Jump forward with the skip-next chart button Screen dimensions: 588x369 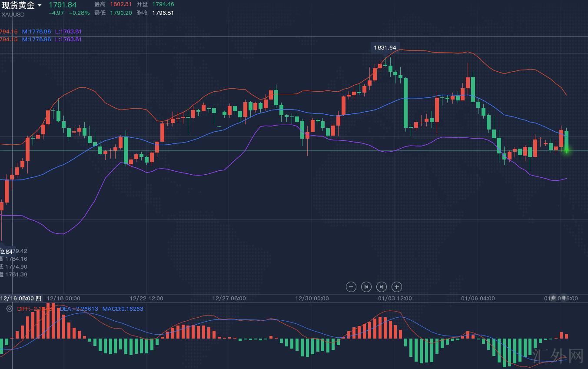[381, 287]
